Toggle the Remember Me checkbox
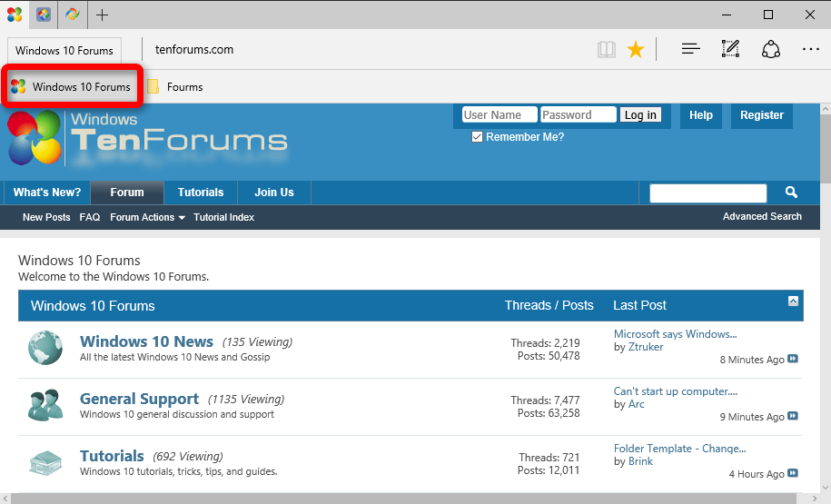831x504 pixels. [477, 137]
